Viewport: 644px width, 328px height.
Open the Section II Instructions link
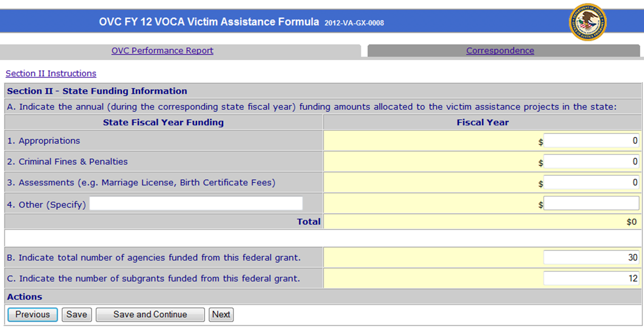point(51,73)
